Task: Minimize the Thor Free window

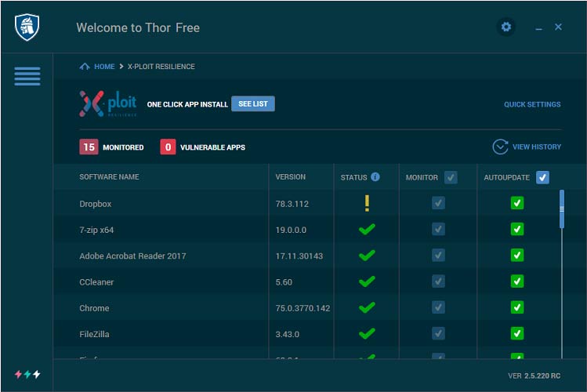Action: click(538, 28)
